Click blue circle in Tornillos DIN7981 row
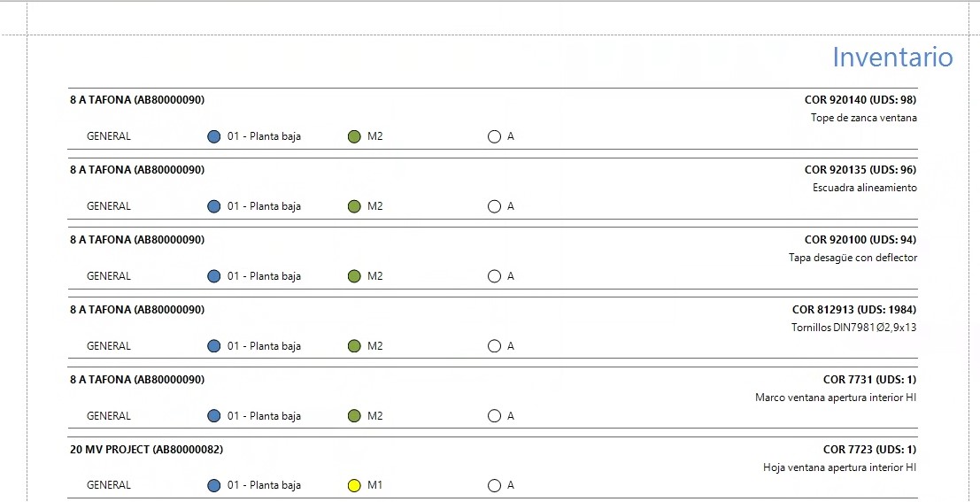The image size is (980, 502). [x=213, y=345]
